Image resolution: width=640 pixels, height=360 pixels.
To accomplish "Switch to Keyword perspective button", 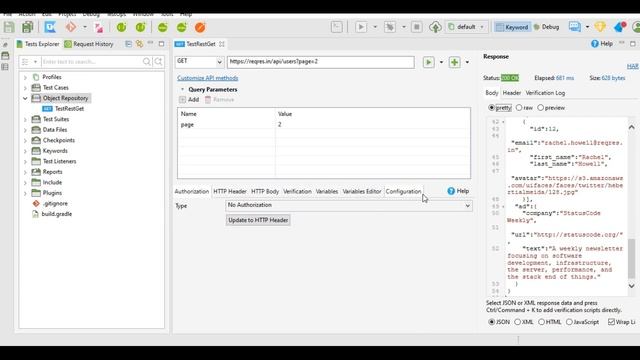I will click(x=512, y=27).
